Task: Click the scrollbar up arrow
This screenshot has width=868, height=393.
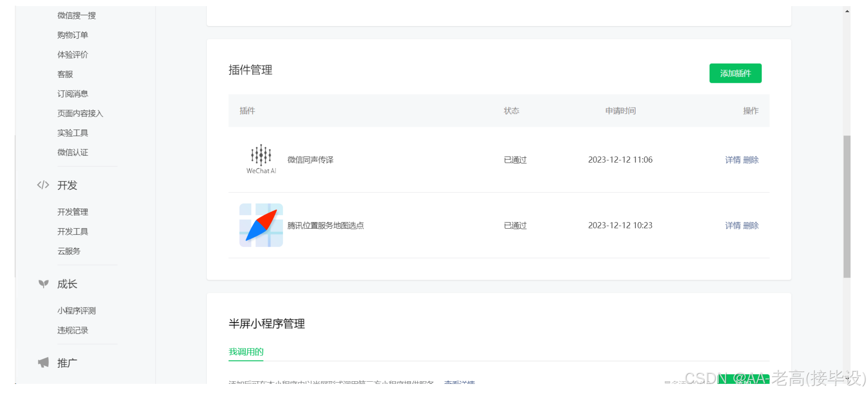Action: (x=847, y=11)
